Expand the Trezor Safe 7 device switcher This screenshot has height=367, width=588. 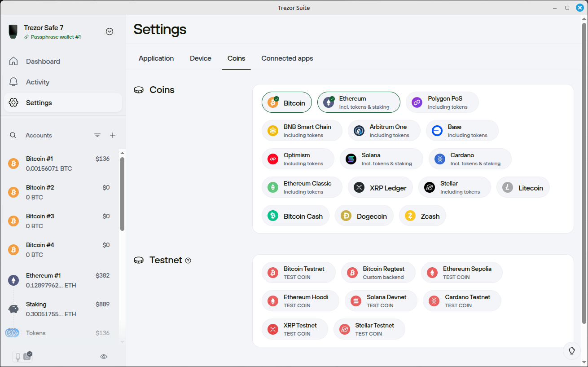coord(110,31)
